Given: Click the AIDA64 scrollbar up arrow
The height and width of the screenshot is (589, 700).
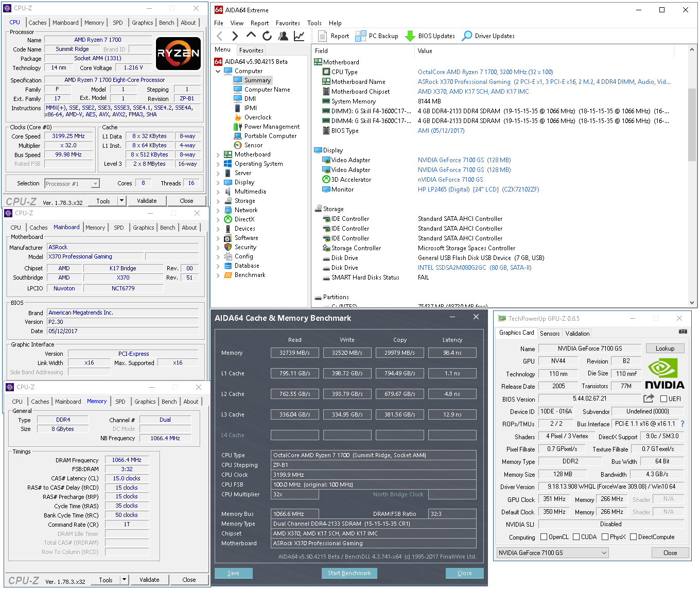Looking at the screenshot, I should [692, 49].
